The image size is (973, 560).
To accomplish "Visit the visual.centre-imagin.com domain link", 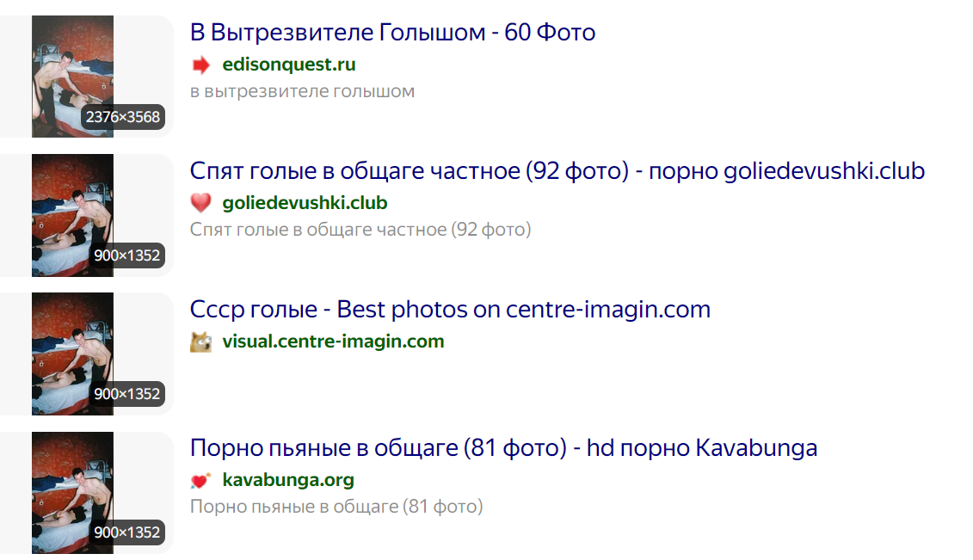I will (x=333, y=342).
